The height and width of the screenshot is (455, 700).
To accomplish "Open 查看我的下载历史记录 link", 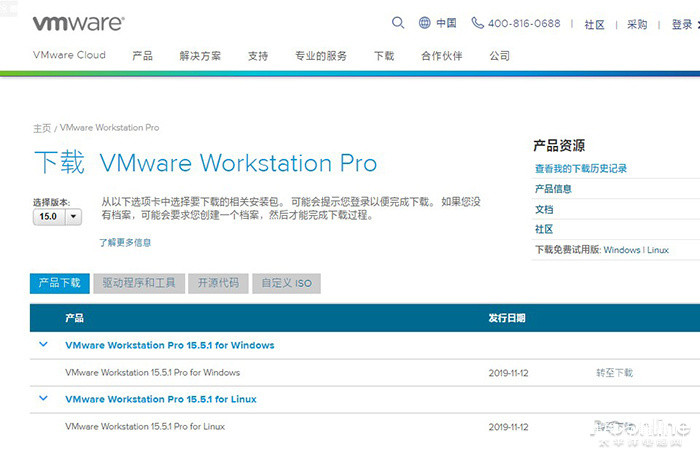I will (581, 169).
